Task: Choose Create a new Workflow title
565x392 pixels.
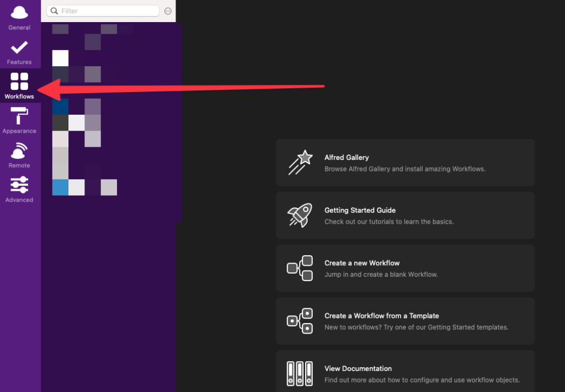Action: click(362, 263)
